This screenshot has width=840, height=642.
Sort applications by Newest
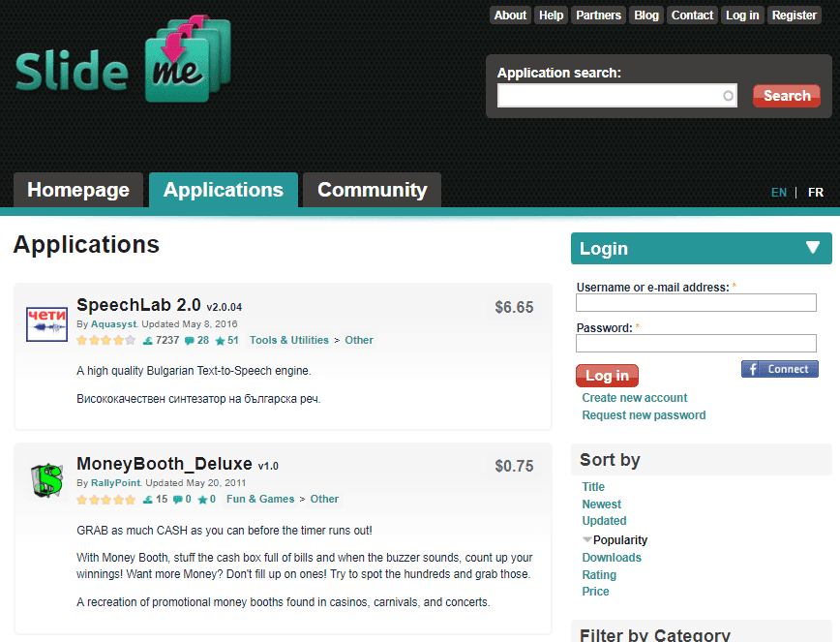[x=602, y=504]
